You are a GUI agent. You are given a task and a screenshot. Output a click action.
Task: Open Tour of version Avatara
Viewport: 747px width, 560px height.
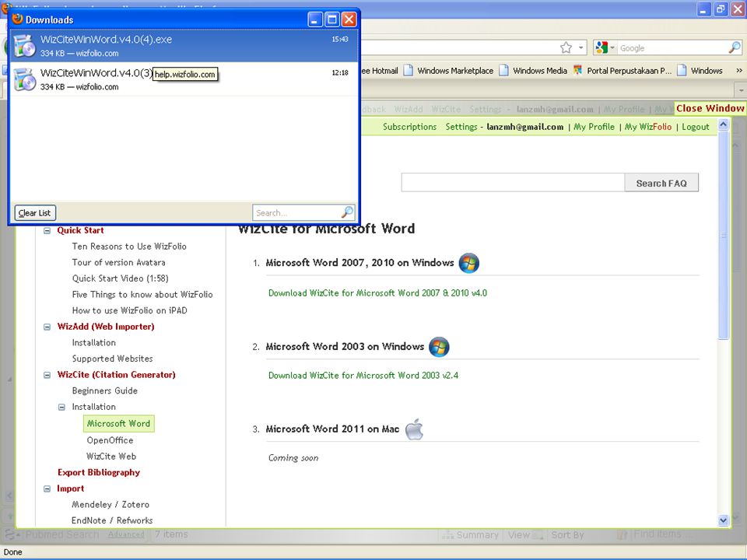point(118,262)
